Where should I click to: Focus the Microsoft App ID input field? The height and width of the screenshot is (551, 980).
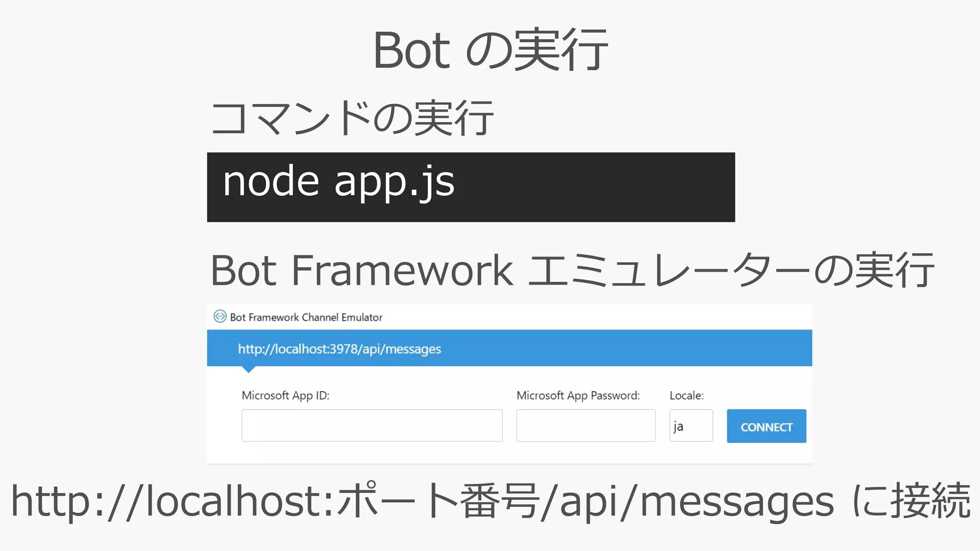372,425
